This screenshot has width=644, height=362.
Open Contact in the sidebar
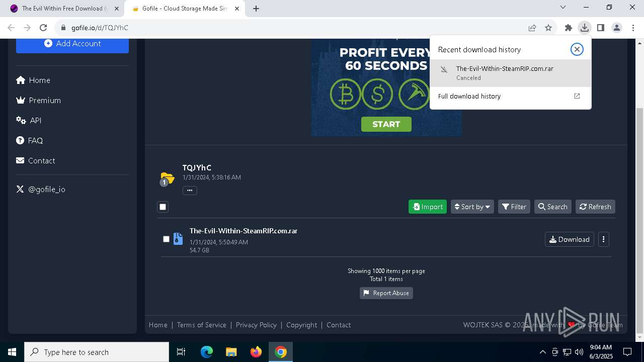tap(35, 160)
